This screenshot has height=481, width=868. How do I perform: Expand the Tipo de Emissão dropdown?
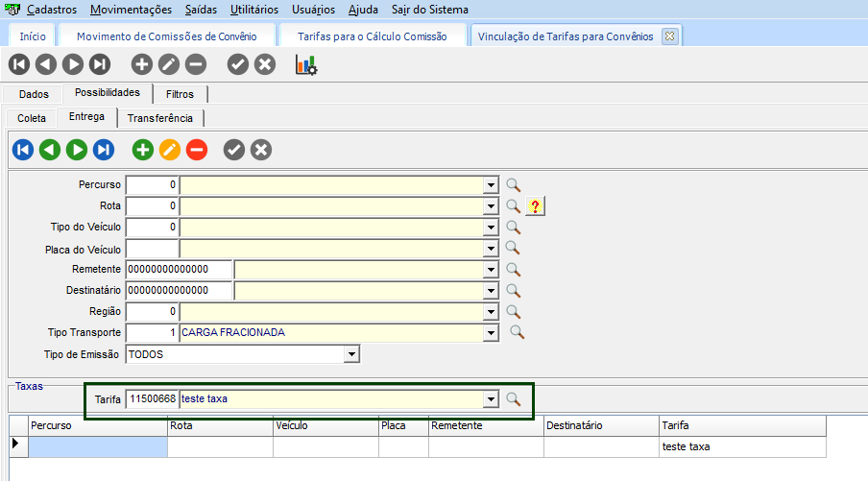[x=352, y=354]
